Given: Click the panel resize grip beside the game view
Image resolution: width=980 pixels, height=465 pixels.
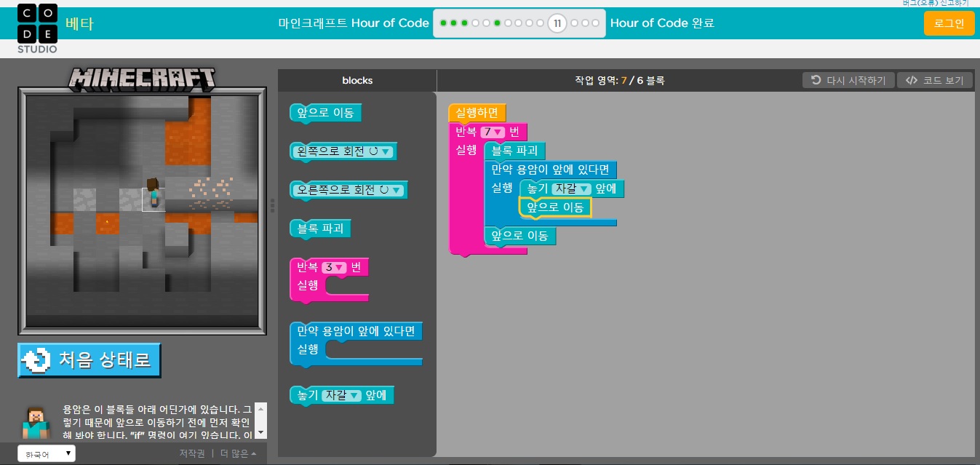Looking at the screenshot, I should point(272,205).
